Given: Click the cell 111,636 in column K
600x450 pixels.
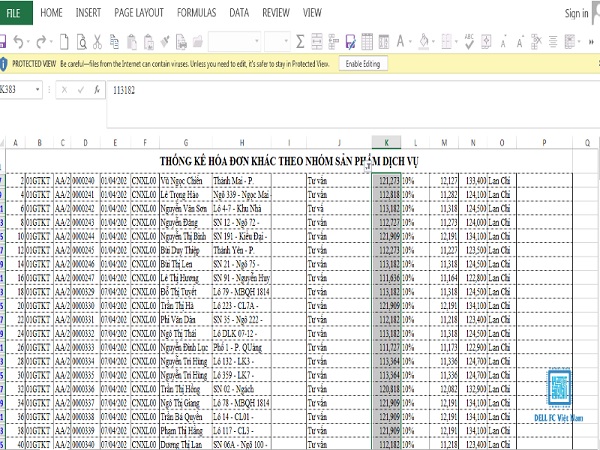Looking at the screenshot, I should click(386, 278).
